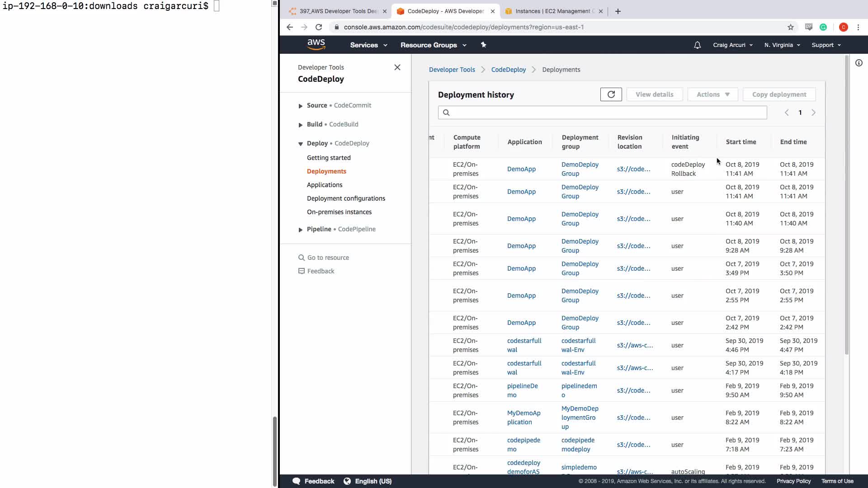Select Applications in the sidebar

point(324,185)
